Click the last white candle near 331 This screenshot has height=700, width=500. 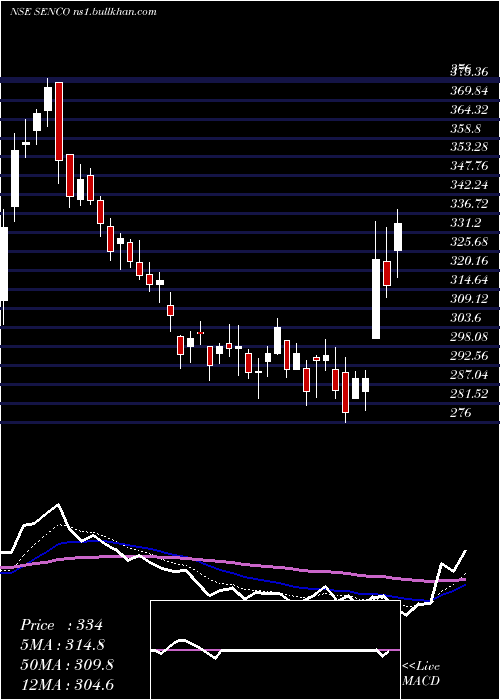pyautogui.click(x=398, y=237)
